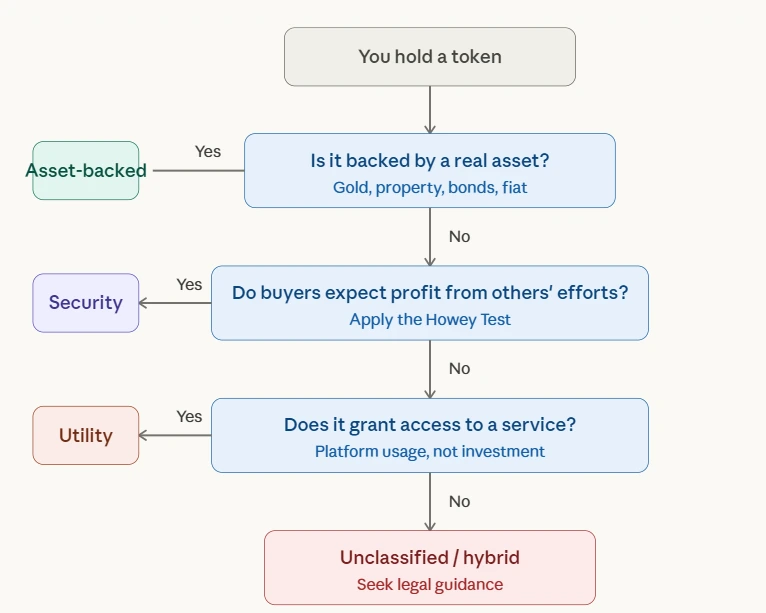
Task: Click the No label below real asset question
Action: click(459, 237)
